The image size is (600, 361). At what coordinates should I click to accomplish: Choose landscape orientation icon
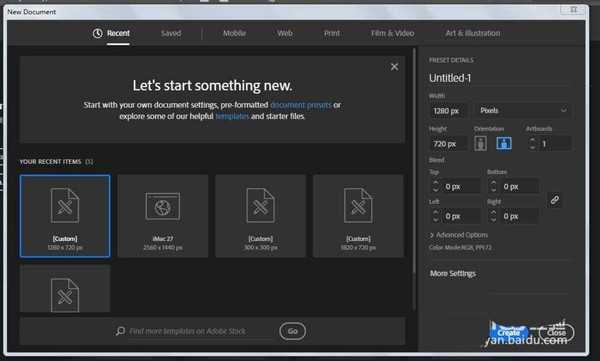tap(504, 144)
